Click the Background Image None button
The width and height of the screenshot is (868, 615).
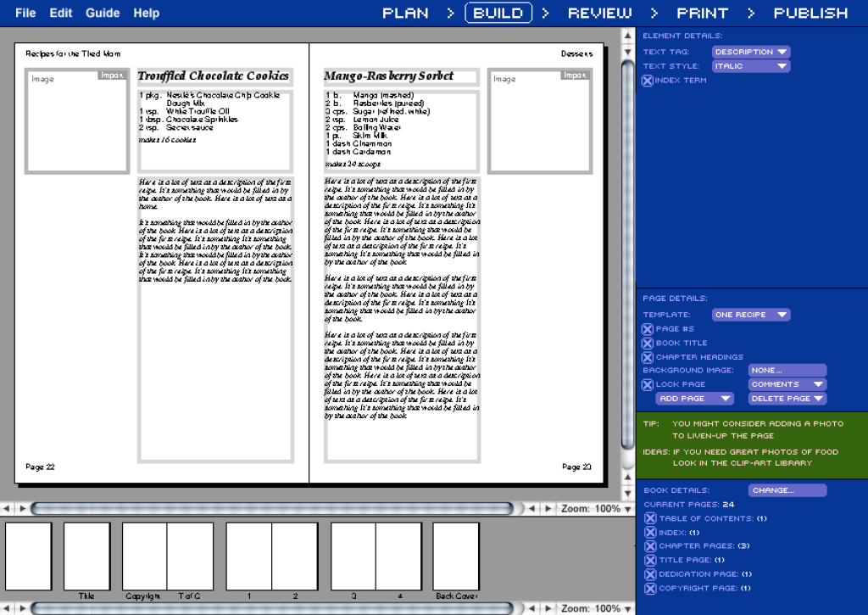click(x=787, y=370)
